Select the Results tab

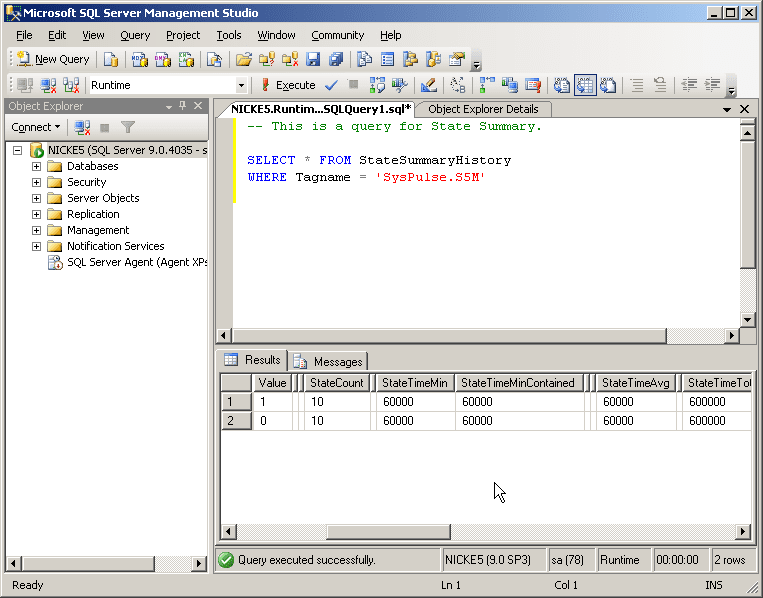[x=253, y=360]
